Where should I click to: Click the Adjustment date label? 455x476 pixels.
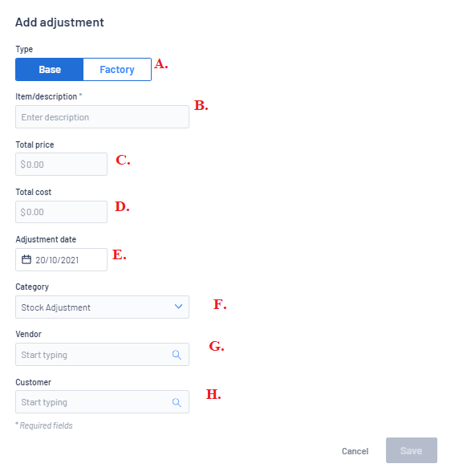46,239
